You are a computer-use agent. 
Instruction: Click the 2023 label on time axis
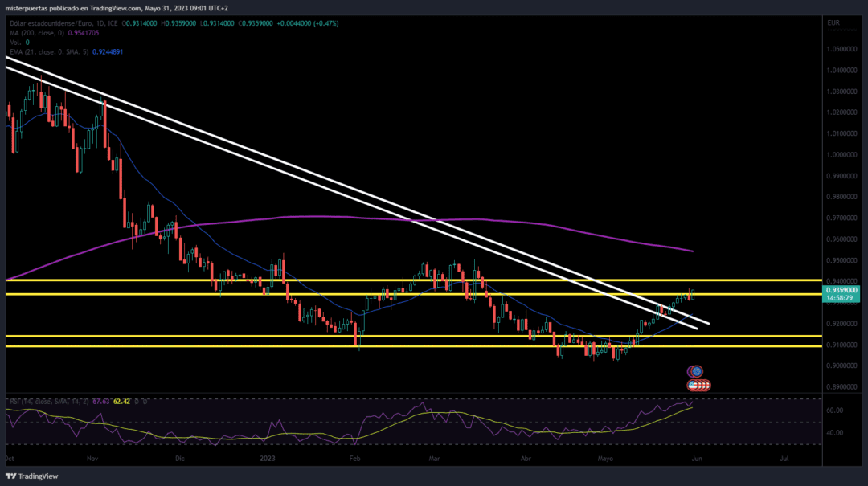[x=268, y=459]
